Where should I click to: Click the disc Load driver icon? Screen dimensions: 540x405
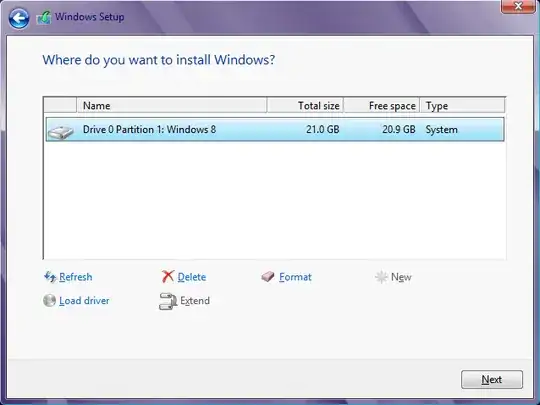tap(50, 300)
